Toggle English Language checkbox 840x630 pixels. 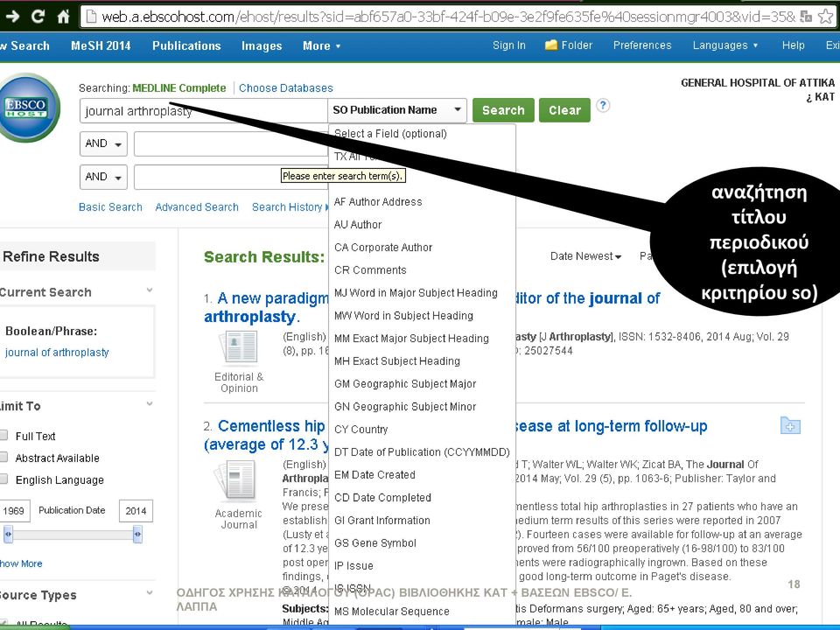click(3, 479)
